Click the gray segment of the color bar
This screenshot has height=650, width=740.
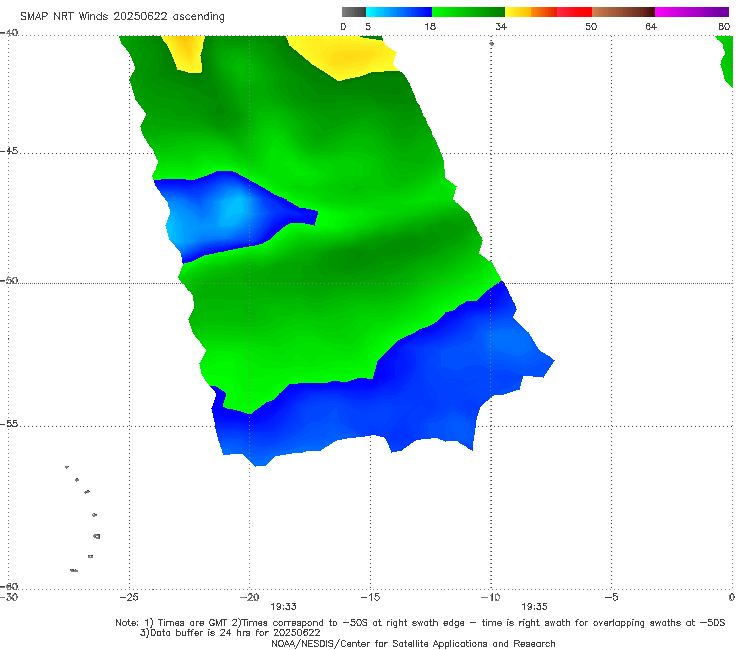(354, 12)
